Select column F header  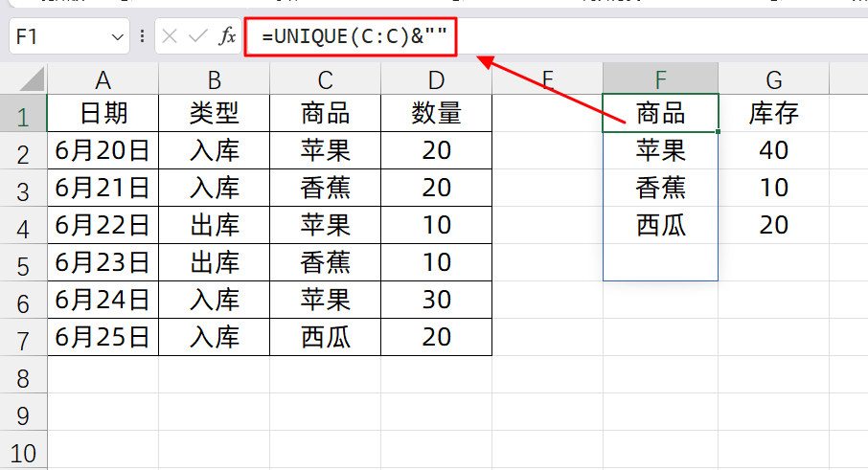click(660, 79)
